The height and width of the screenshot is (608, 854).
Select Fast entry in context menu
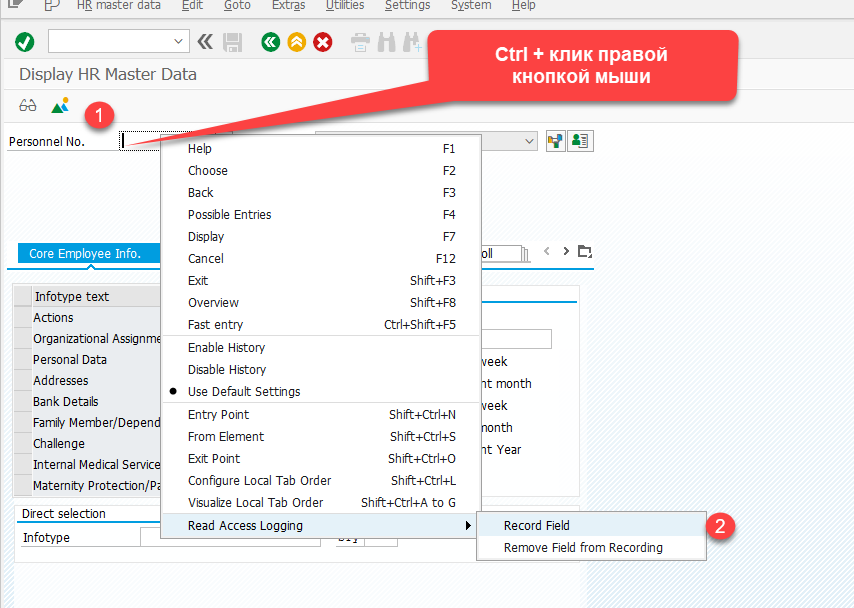point(321,325)
